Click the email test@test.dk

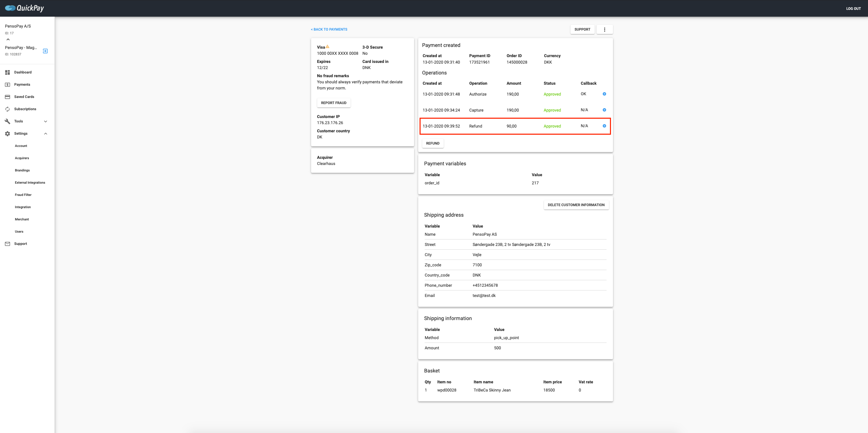click(484, 296)
